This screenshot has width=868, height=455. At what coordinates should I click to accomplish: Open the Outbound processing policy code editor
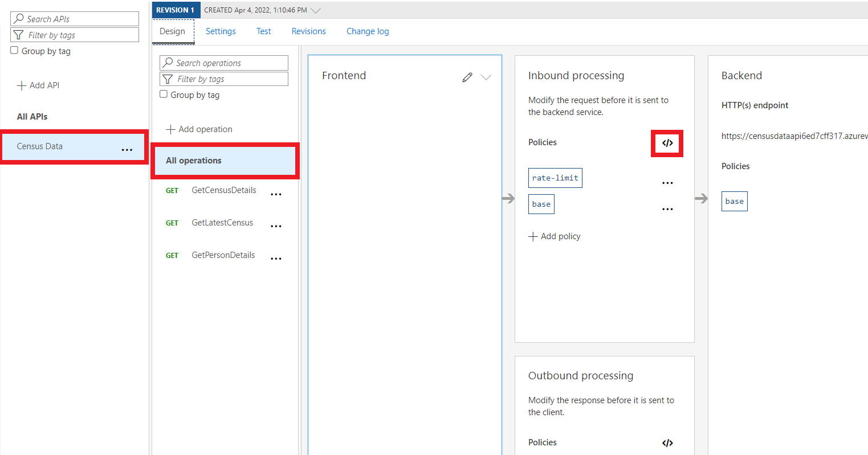point(667,443)
